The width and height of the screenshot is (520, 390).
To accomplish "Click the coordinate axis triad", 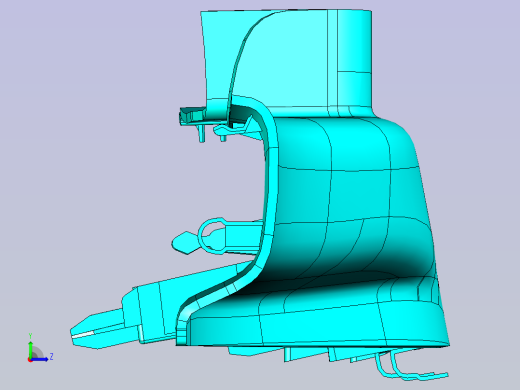I will [40, 348].
